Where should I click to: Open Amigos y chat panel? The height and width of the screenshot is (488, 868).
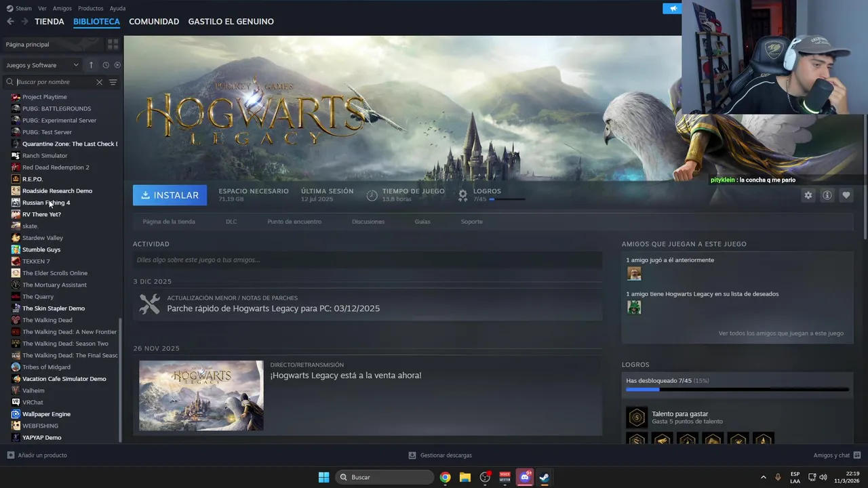[837, 455]
